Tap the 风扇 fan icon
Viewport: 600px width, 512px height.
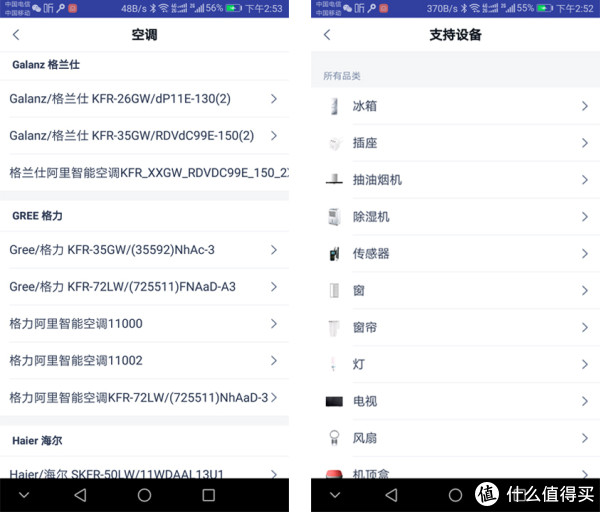click(334, 438)
